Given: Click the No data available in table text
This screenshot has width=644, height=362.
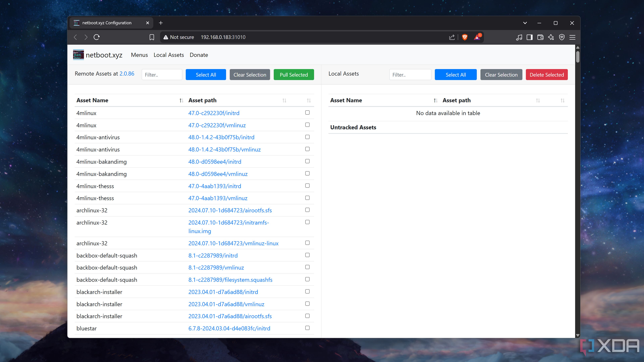Looking at the screenshot, I should pyautogui.click(x=448, y=113).
